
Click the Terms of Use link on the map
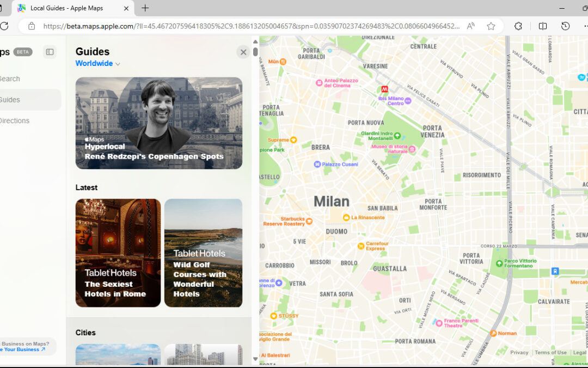550,352
